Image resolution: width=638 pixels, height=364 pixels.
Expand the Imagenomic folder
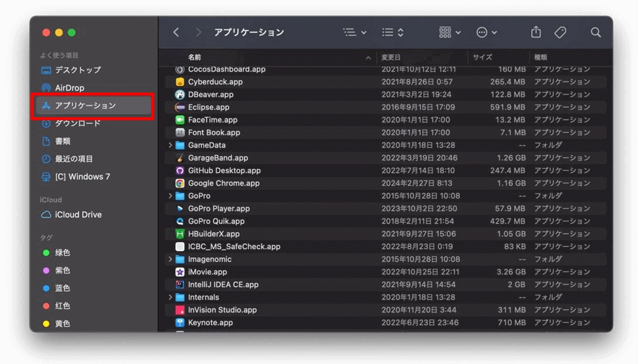pyautogui.click(x=170, y=260)
